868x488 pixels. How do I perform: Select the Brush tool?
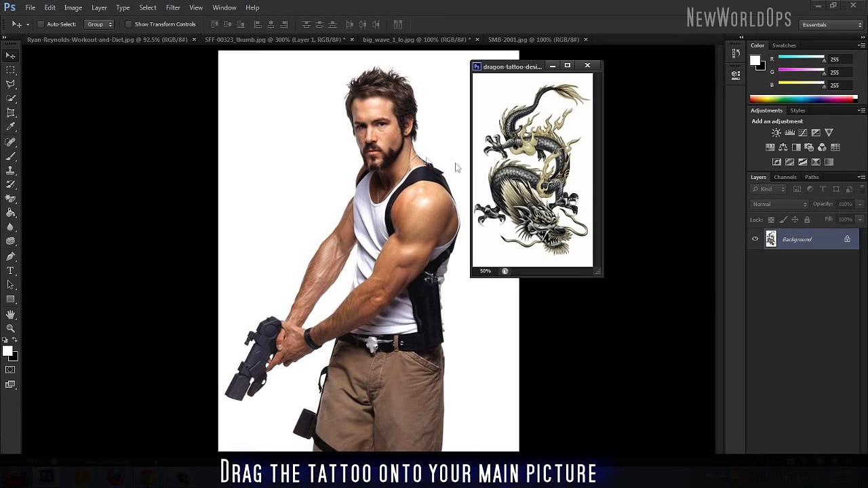(11, 156)
